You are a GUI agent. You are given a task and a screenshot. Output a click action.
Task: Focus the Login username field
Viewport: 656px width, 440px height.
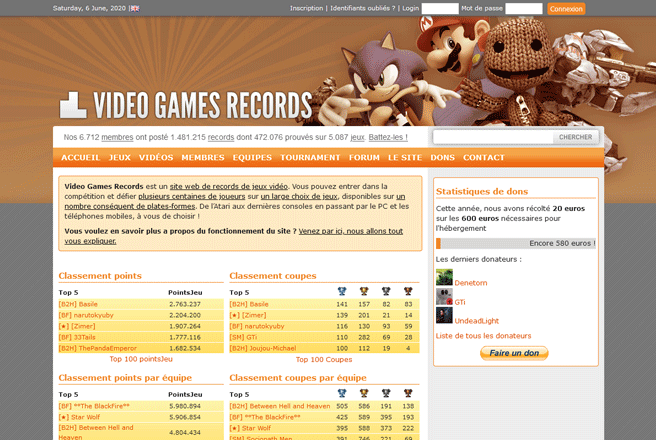tap(440, 8)
